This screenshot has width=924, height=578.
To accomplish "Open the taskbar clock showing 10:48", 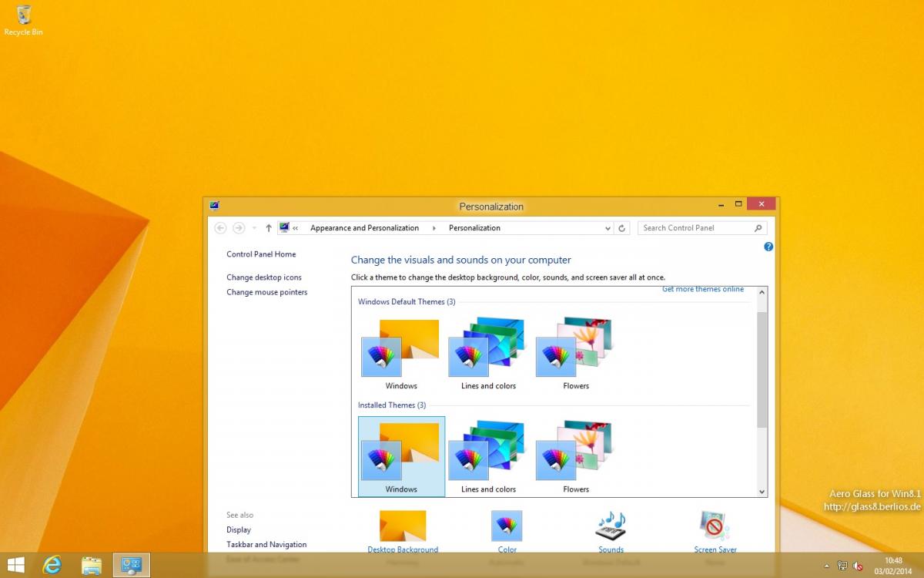I will pos(893,565).
